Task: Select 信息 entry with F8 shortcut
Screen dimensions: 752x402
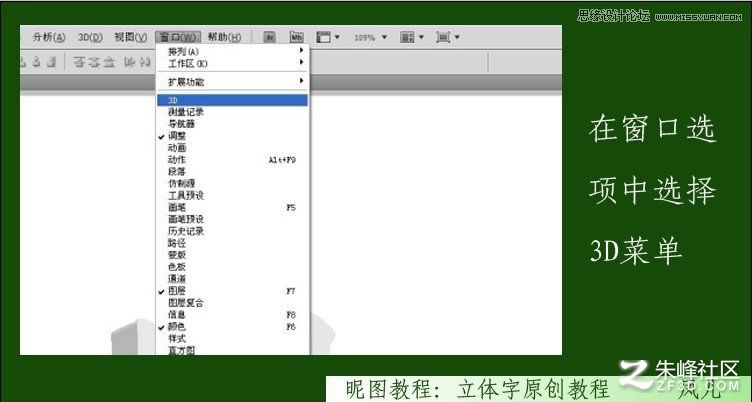Action: pos(233,315)
